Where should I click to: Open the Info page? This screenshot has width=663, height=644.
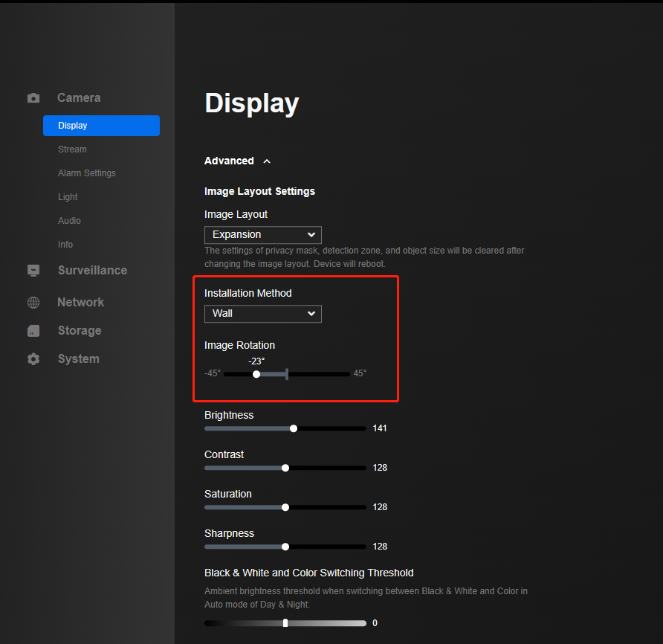[65, 245]
